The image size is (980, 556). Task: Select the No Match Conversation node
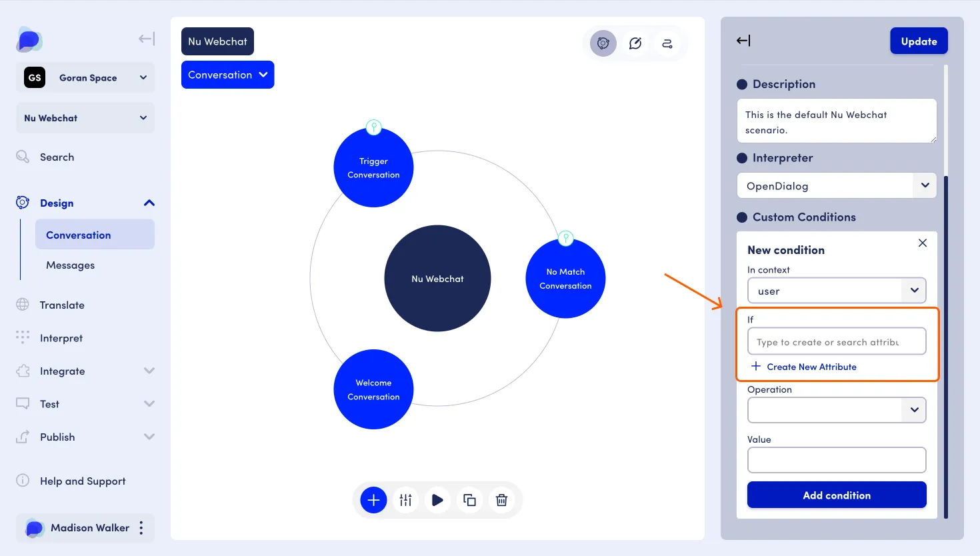(565, 279)
